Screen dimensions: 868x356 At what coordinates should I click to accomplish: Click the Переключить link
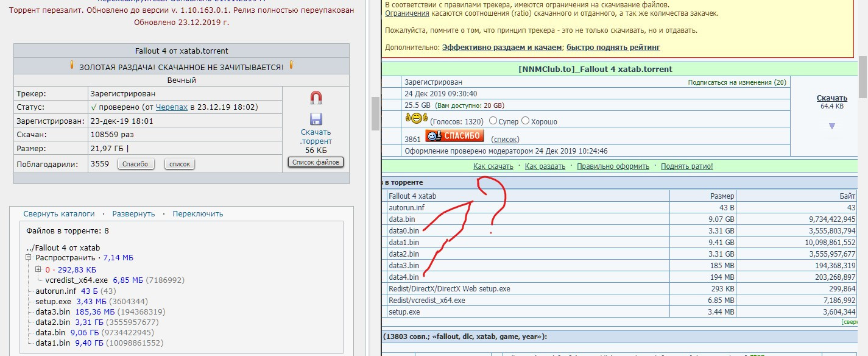point(197,214)
